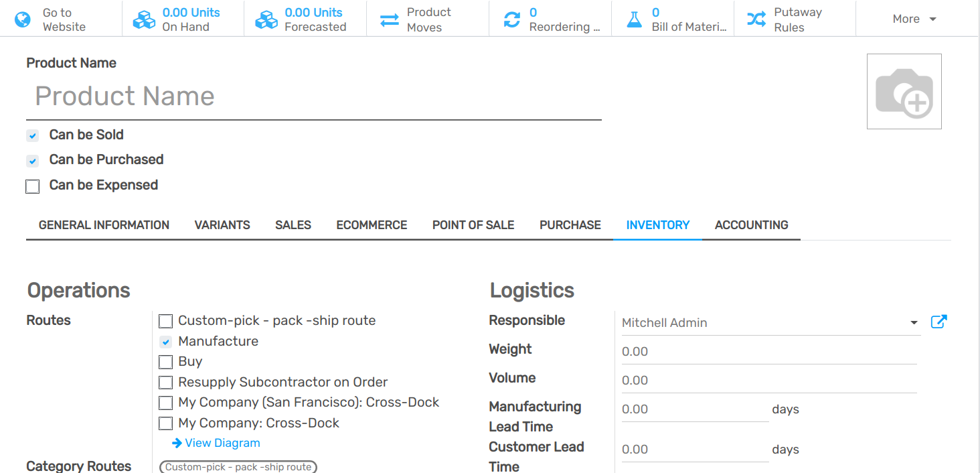
Task: Open Bill of Materials flask icon
Action: point(634,19)
